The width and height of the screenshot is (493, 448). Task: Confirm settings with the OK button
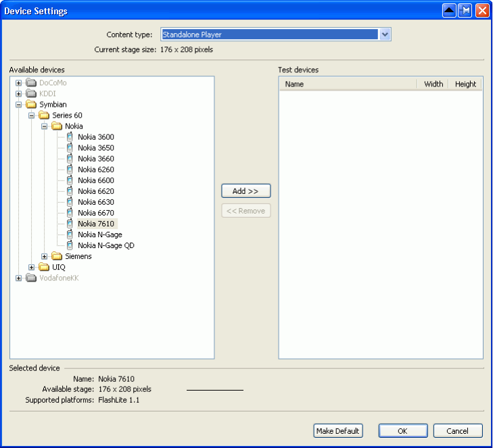(x=402, y=431)
